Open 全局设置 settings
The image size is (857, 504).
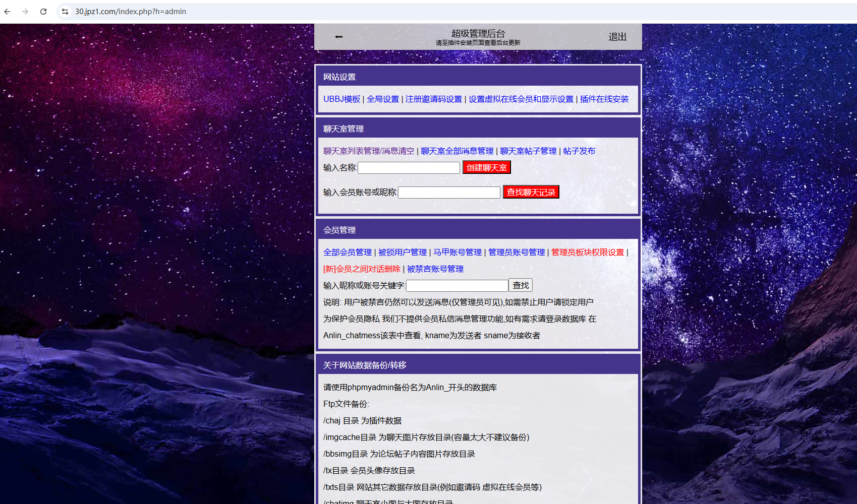pos(382,99)
